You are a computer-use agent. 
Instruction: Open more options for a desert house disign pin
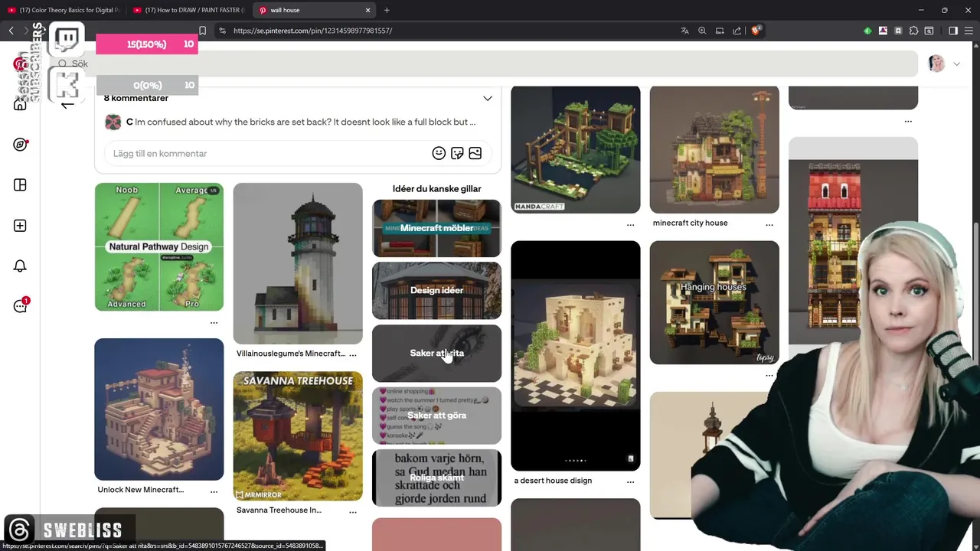coord(630,481)
